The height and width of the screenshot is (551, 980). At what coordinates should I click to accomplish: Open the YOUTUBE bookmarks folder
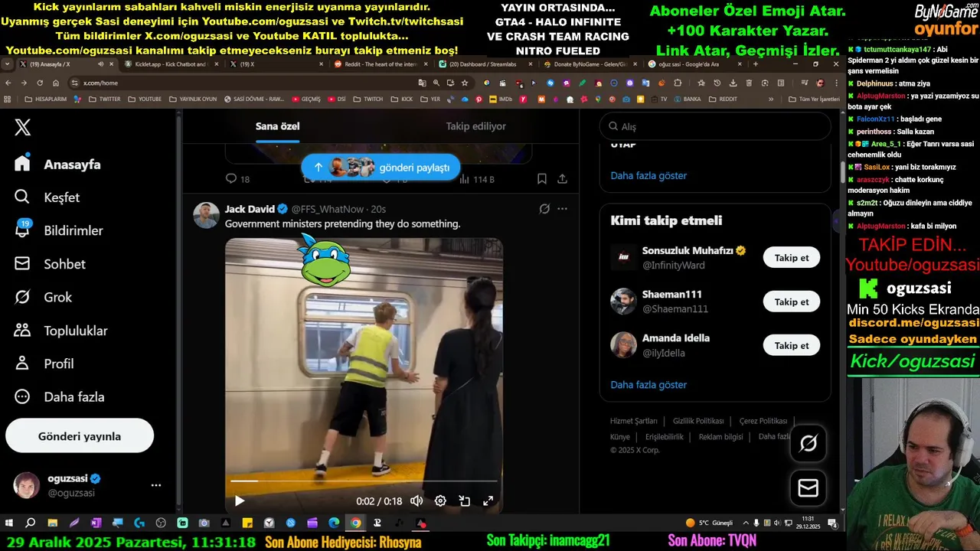144,99
